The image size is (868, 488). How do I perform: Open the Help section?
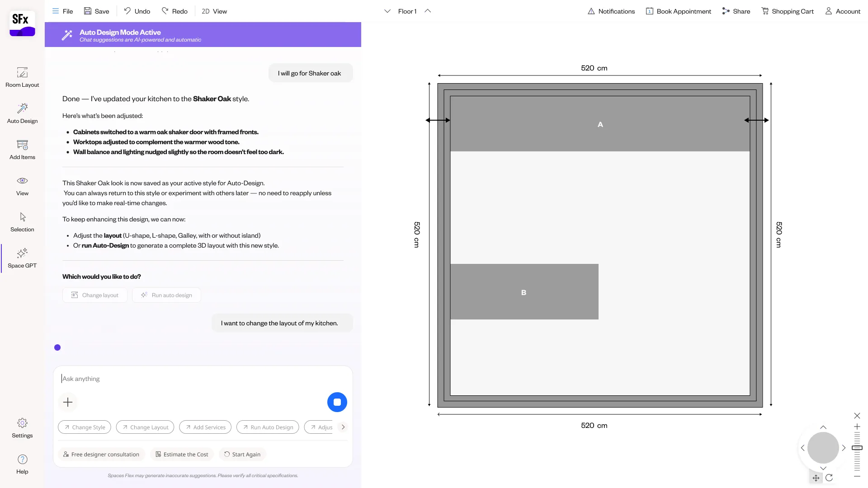22,464
